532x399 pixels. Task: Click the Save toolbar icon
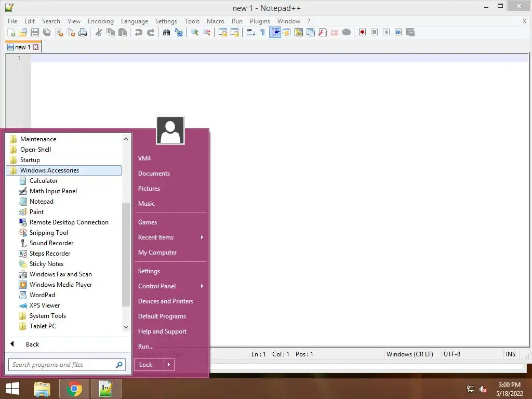[35, 32]
